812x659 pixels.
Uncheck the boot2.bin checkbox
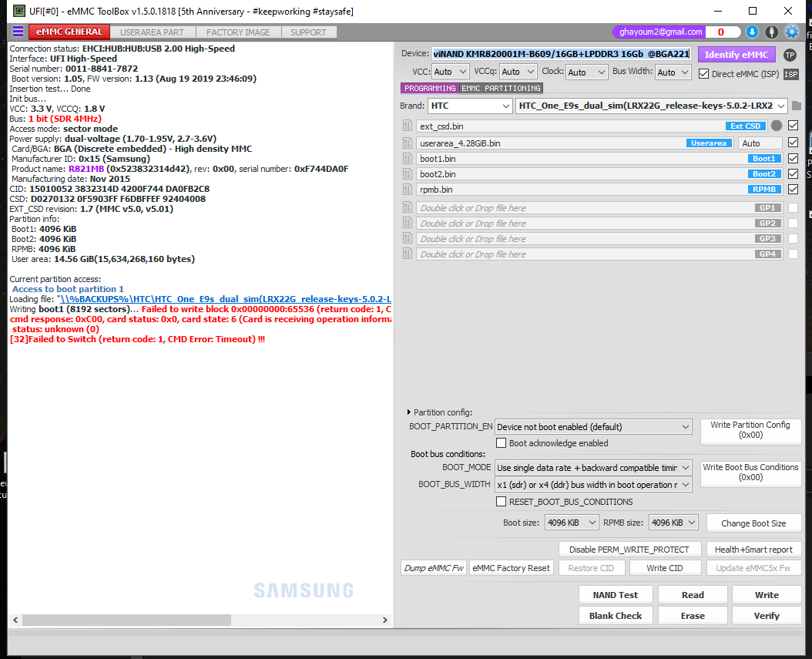pyautogui.click(x=793, y=173)
